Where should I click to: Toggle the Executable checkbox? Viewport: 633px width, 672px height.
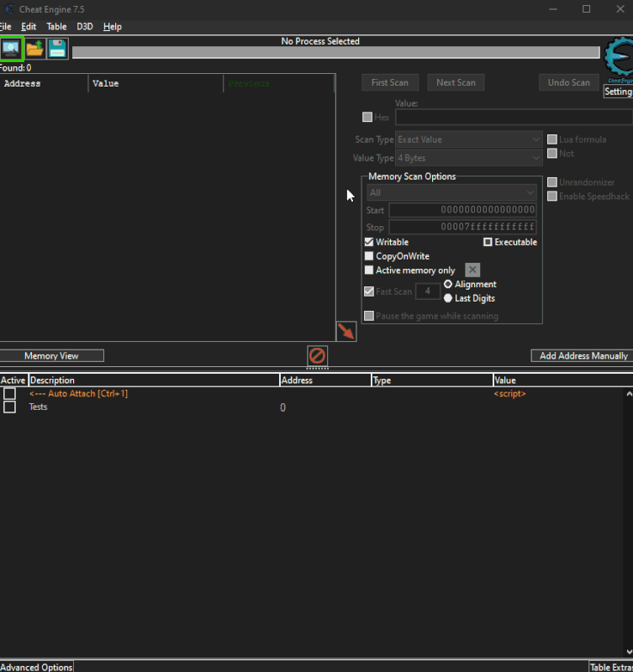pyautogui.click(x=488, y=242)
